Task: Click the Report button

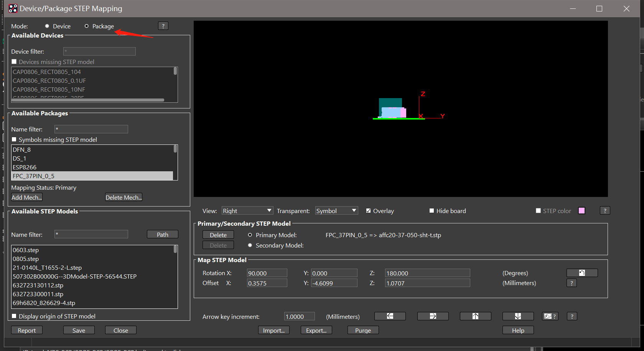Action: 26,330
